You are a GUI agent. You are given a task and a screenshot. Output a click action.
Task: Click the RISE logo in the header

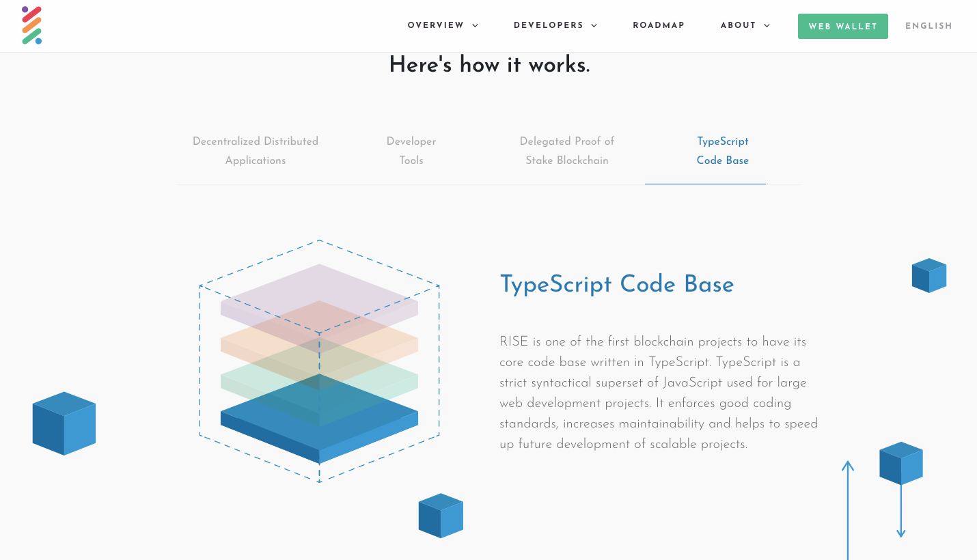click(x=32, y=25)
